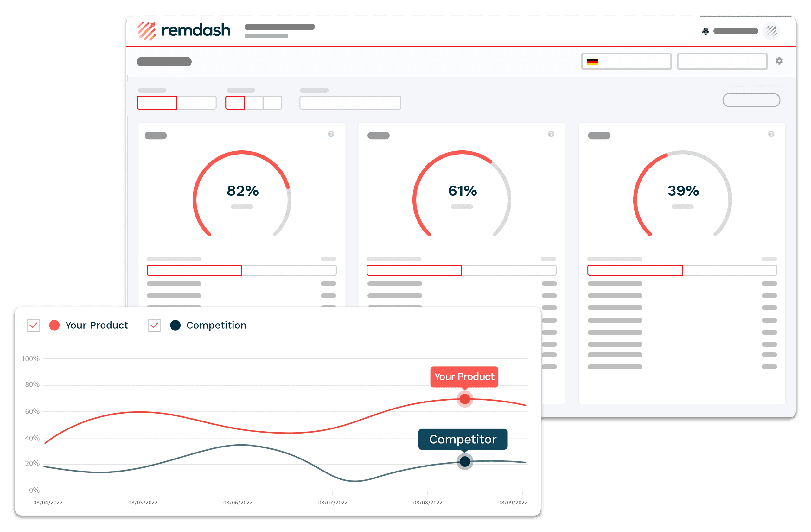
Task: Click the Competitor data point marker
Action: point(465,461)
